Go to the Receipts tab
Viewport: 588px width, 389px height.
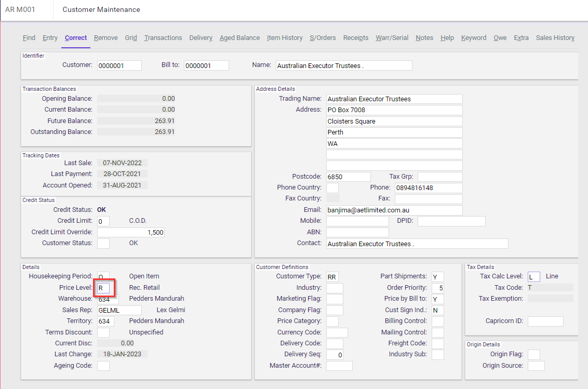[356, 38]
